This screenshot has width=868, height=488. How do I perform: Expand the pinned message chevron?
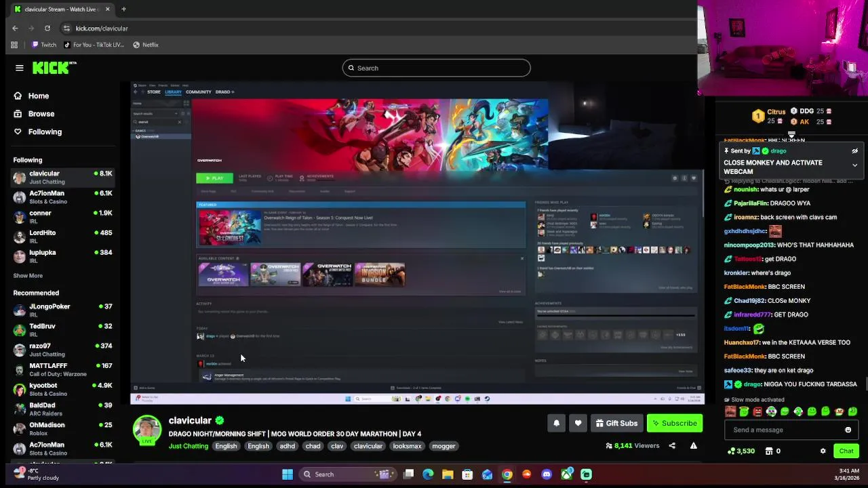click(x=854, y=165)
